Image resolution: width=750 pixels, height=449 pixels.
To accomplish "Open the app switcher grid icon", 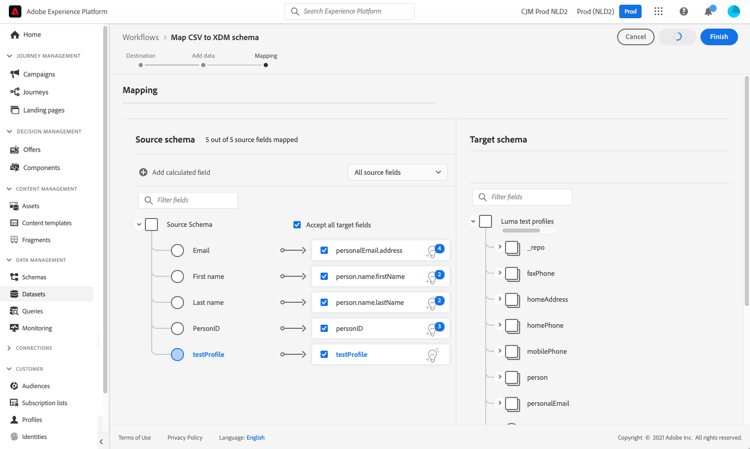I will [x=658, y=12].
